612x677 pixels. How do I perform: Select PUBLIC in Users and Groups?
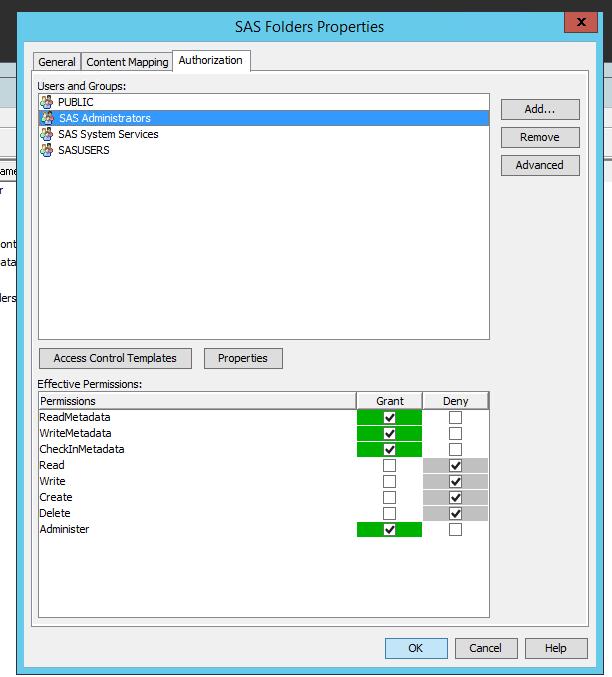(264, 102)
